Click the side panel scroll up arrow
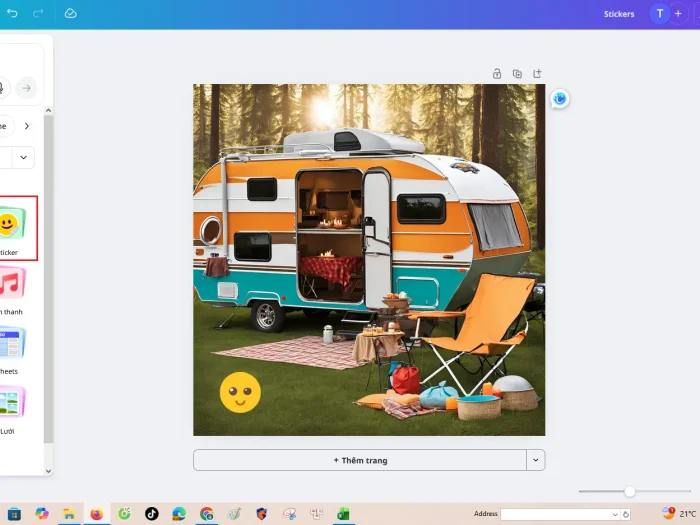Viewport: 700px width, 525px height. pos(48,110)
